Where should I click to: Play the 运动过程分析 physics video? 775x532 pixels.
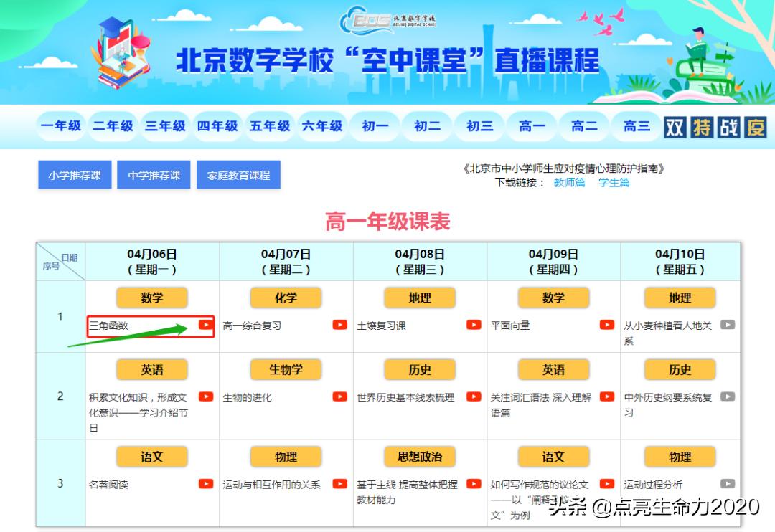[x=727, y=483]
